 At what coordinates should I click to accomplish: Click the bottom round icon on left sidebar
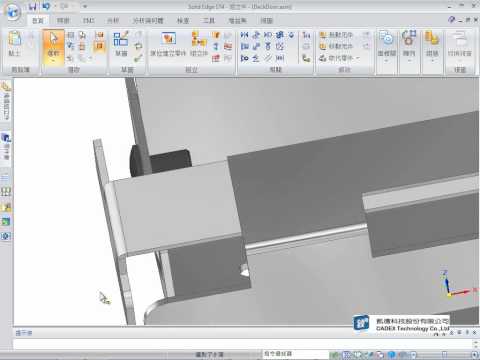(x=6, y=236)
